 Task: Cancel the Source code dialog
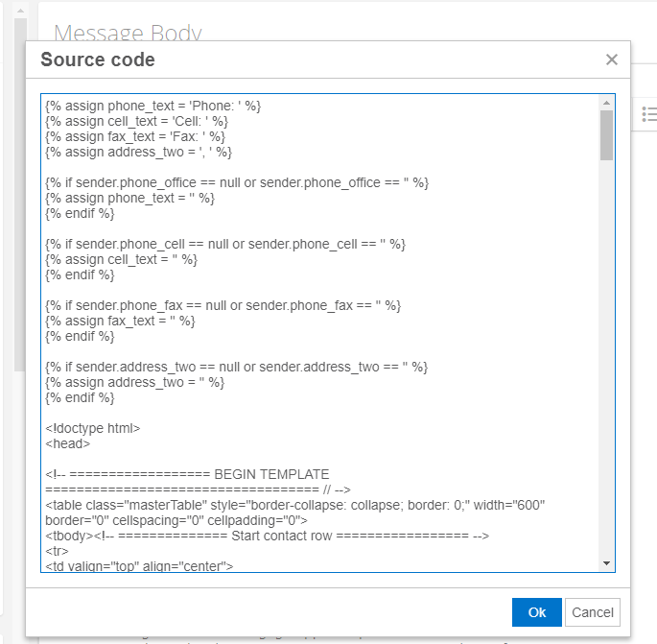point(592,612)
